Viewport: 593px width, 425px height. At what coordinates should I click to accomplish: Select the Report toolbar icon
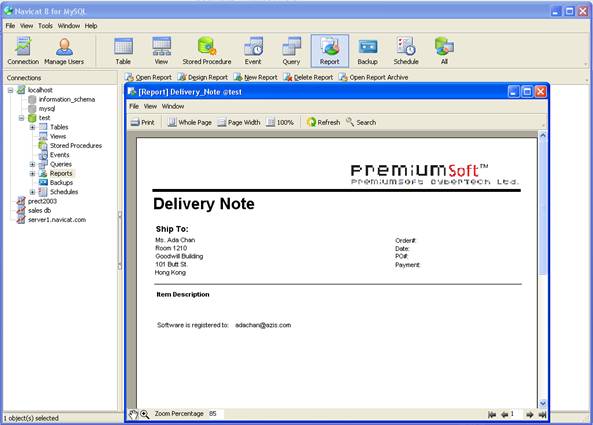[x=330, y=51]
